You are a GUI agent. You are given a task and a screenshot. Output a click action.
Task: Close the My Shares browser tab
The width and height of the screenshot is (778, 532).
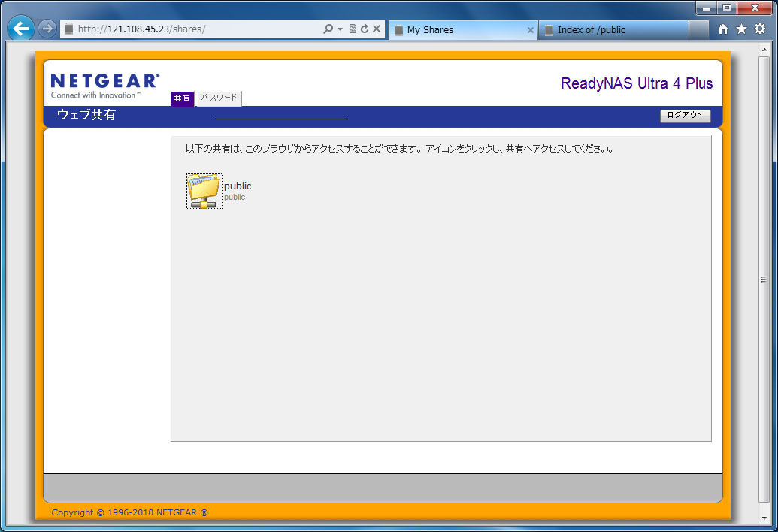coord(530,30)
